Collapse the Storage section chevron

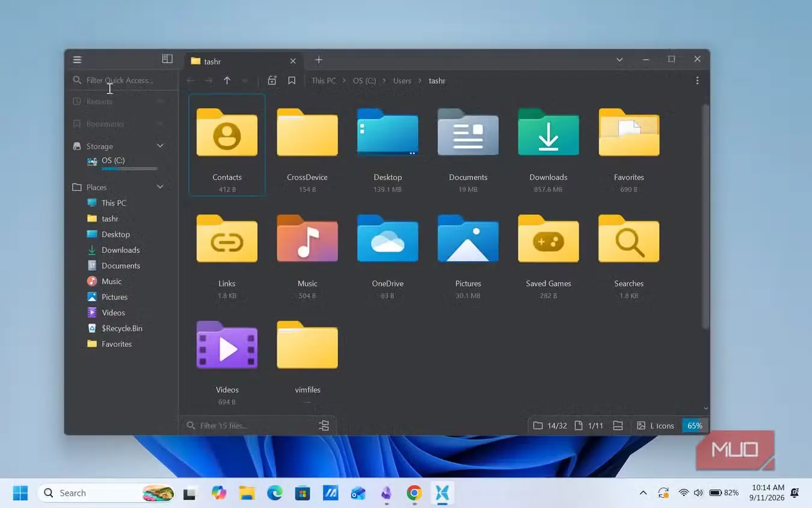(x=160, y=146)
